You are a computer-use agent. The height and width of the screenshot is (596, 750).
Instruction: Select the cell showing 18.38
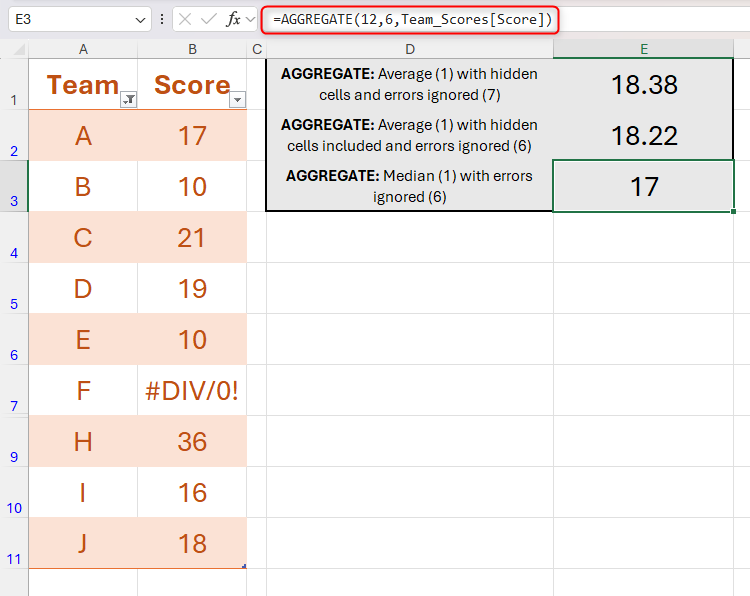tap(643, 85)
